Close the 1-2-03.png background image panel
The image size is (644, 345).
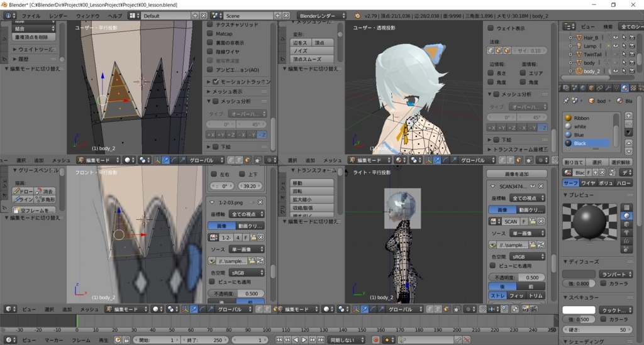[x=260, y=202]
